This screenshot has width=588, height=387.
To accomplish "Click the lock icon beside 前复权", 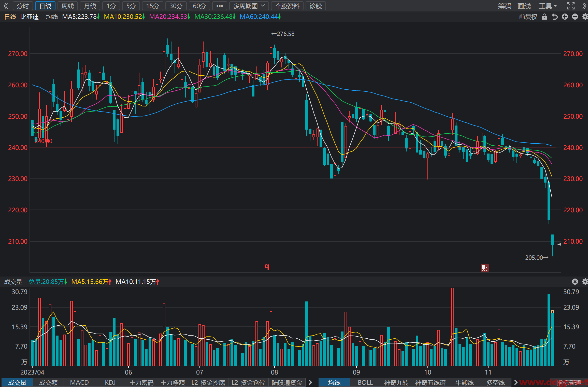I will coord(544,17).
